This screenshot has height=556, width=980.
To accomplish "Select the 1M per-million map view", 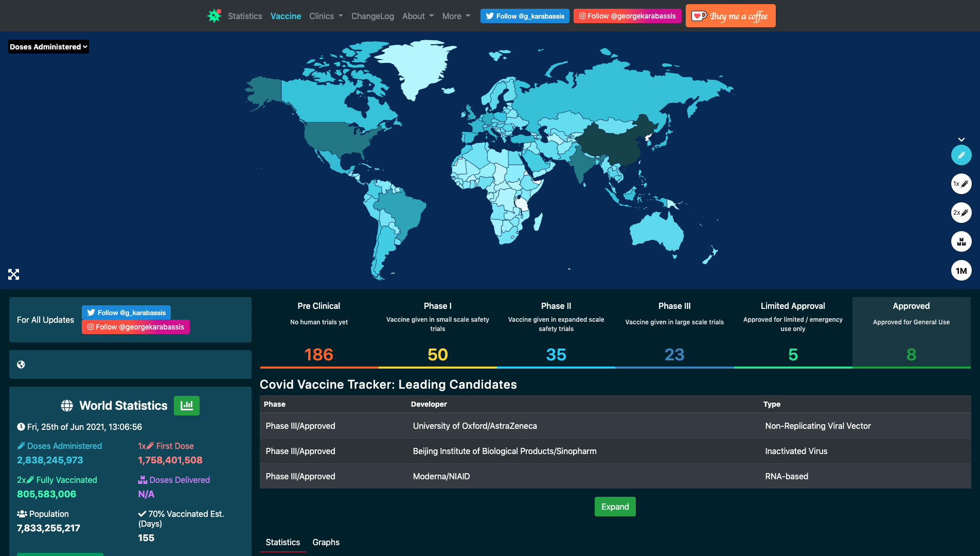I will tap(961, 270).
